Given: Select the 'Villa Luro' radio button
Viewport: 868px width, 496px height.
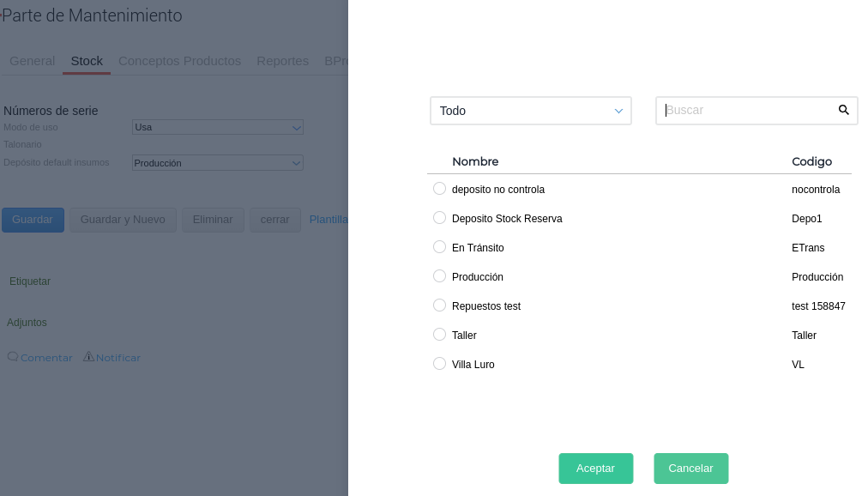Looking at the screenshot, I should click(x=440, y=364).
